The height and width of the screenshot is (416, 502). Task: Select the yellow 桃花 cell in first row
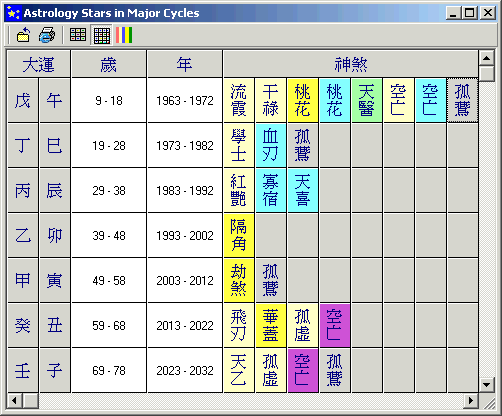(303, 100)
